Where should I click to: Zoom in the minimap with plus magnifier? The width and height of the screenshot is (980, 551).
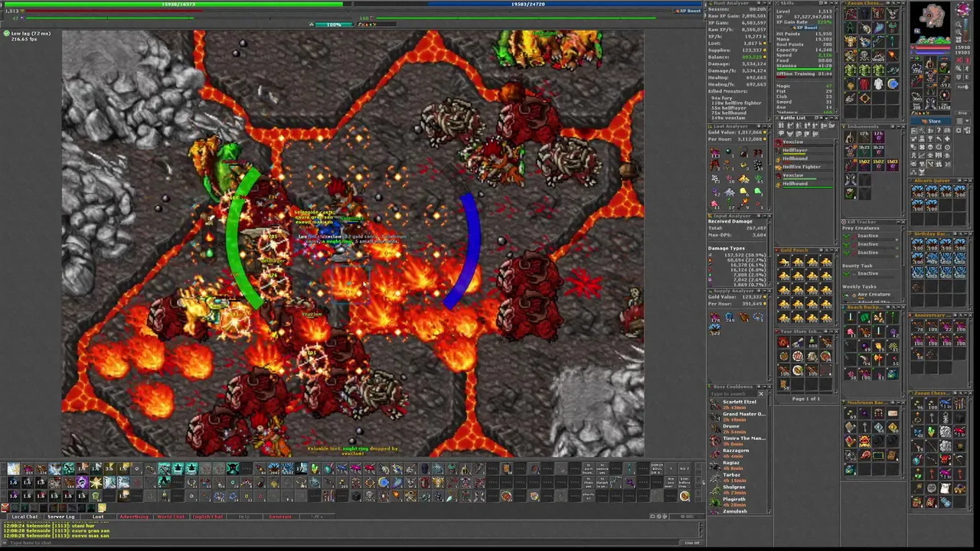959,32
